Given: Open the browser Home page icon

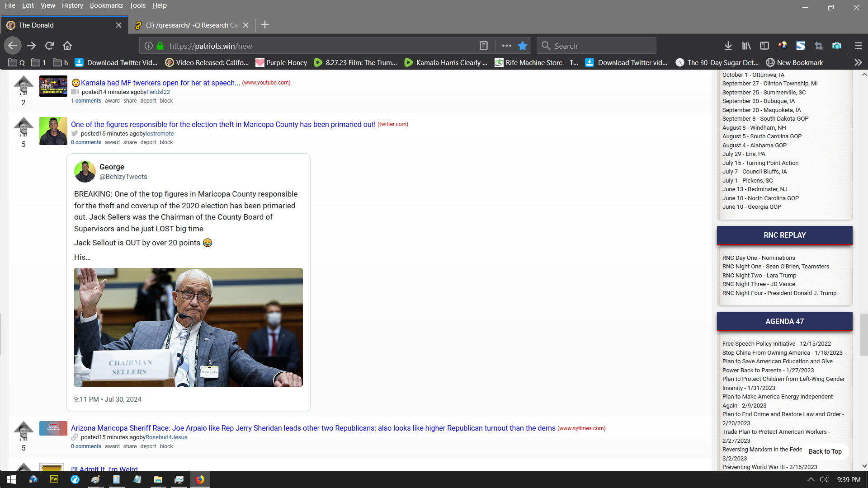Looking at the screenshot, I should coord(67,46).
